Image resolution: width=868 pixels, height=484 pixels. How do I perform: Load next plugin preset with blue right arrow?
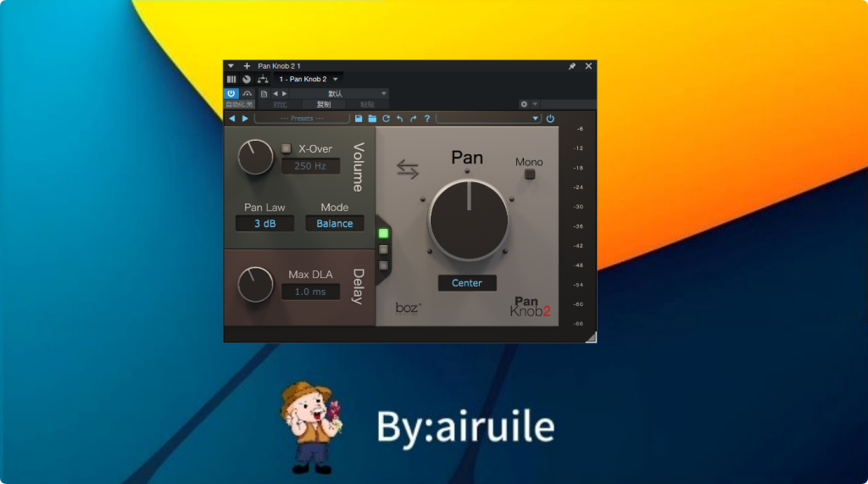(245, 119)
